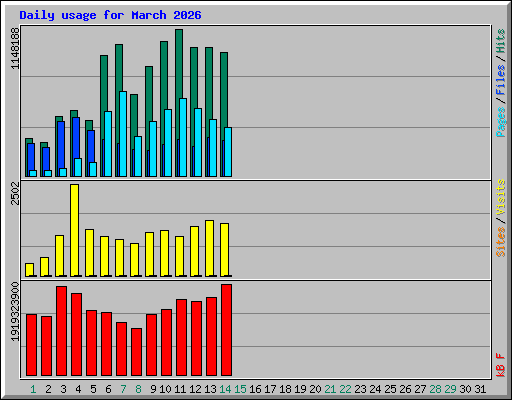Select day 16 on the date axis
512x400 pixels.
point(255,389)
